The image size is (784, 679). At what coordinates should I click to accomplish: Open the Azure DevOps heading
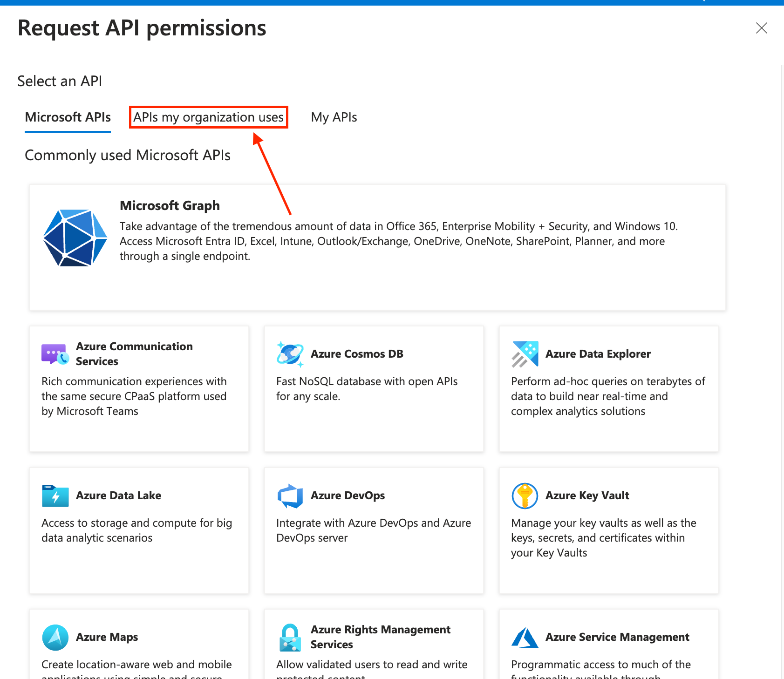tap(348, 496)
